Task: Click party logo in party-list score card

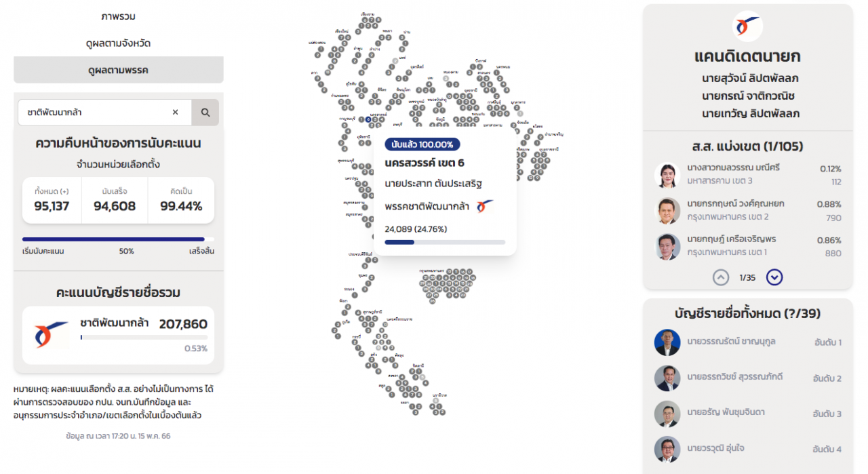Action: click(x=52, y=334)
